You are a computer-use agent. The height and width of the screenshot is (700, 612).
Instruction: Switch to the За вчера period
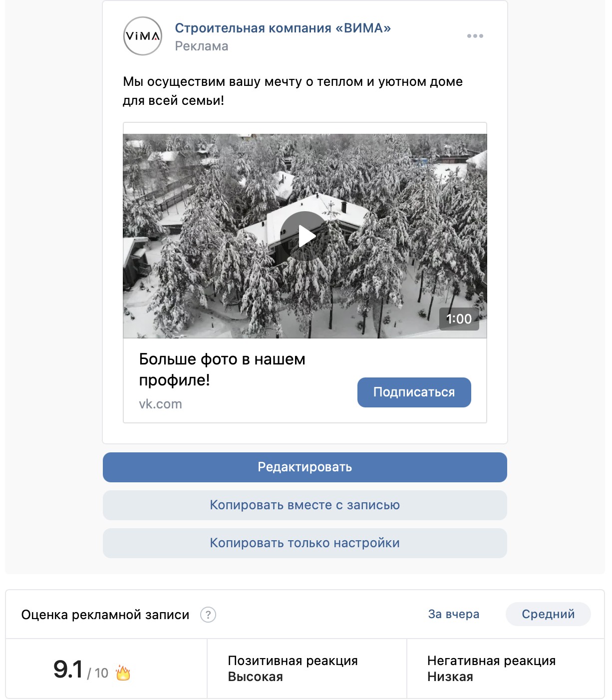point(454,614)
